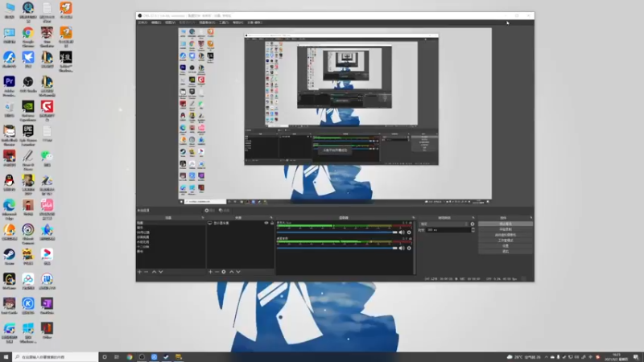Click Start Recording in Controls panel
The image size is (644, 362).
pos(506,229)
